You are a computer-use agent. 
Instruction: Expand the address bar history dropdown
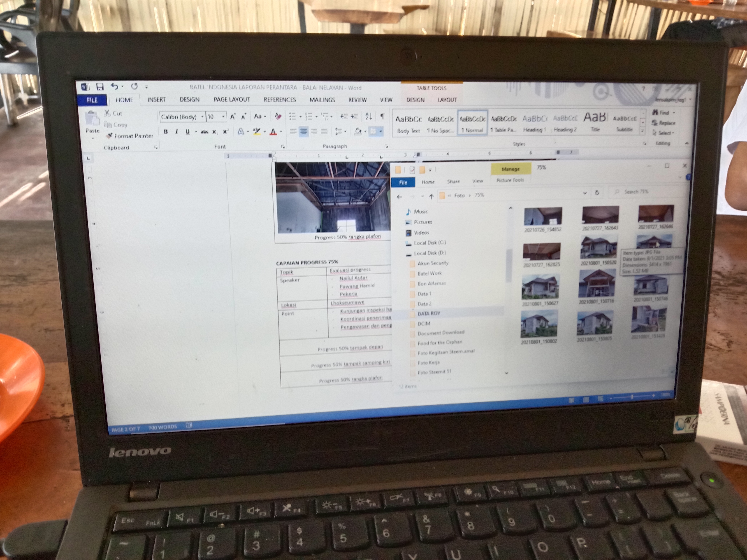[584, 193]
